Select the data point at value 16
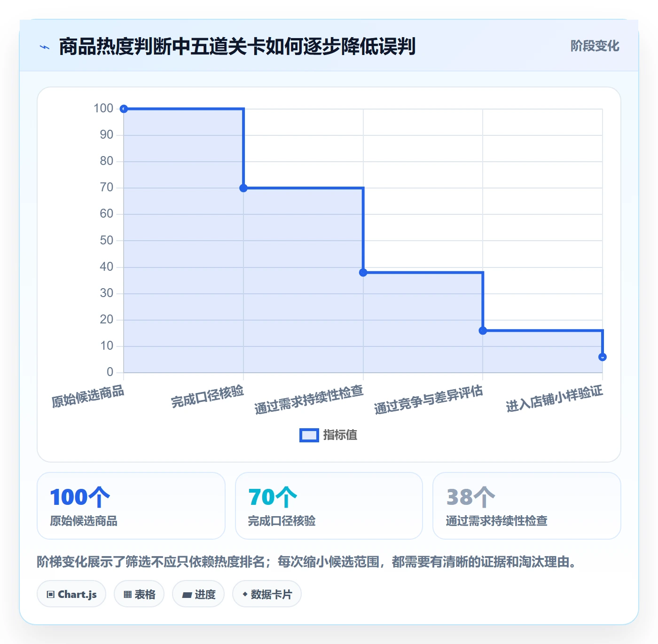 tap(483, 330)
